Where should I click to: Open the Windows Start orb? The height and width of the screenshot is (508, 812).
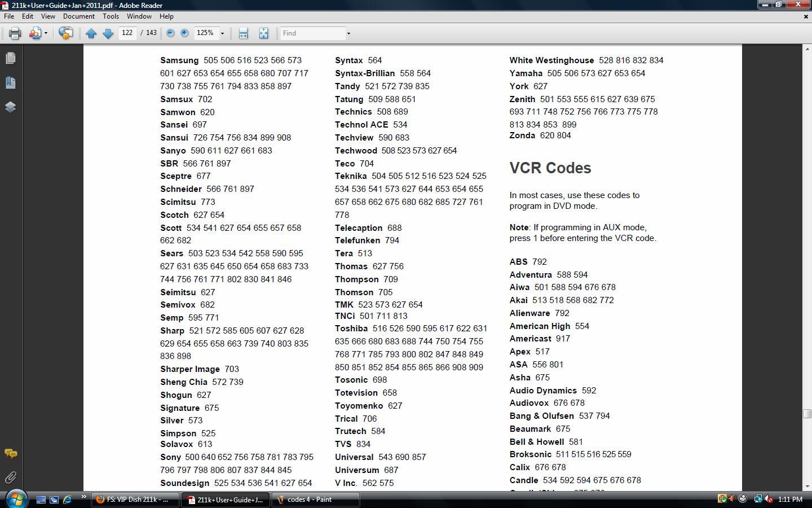point(16,500)
